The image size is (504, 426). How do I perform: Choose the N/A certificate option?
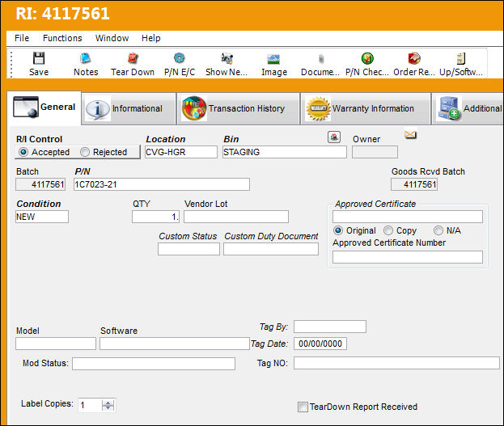[438, 230]
